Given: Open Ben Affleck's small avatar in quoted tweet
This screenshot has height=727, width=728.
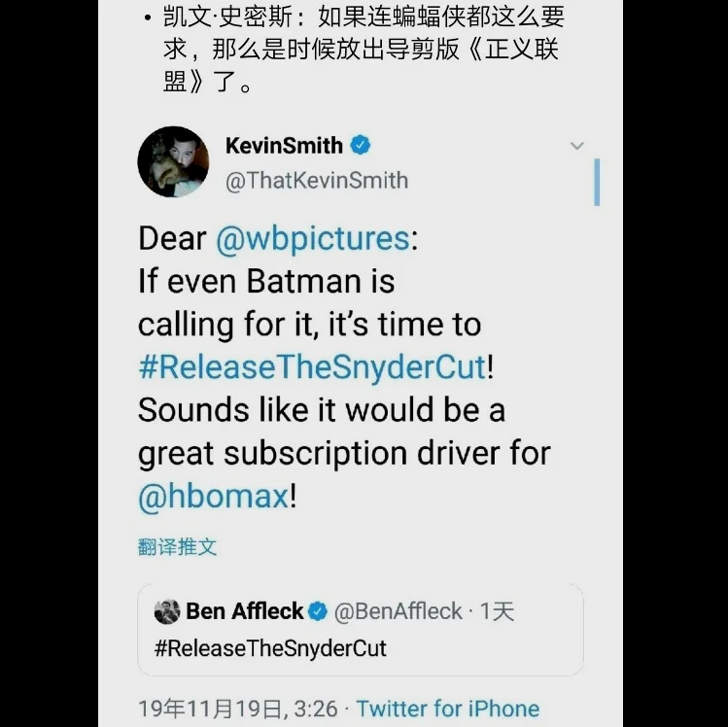Looking at the screenshot, I should tap(167, 611).
